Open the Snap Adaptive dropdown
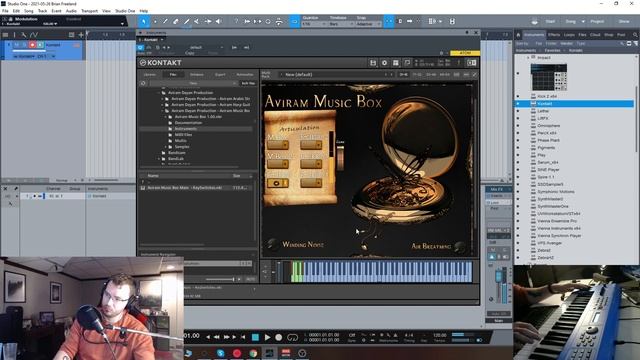 [369, 24]
